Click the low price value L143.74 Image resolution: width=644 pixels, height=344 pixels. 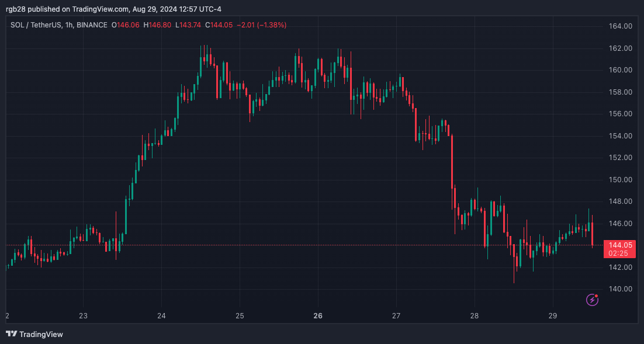188,25
